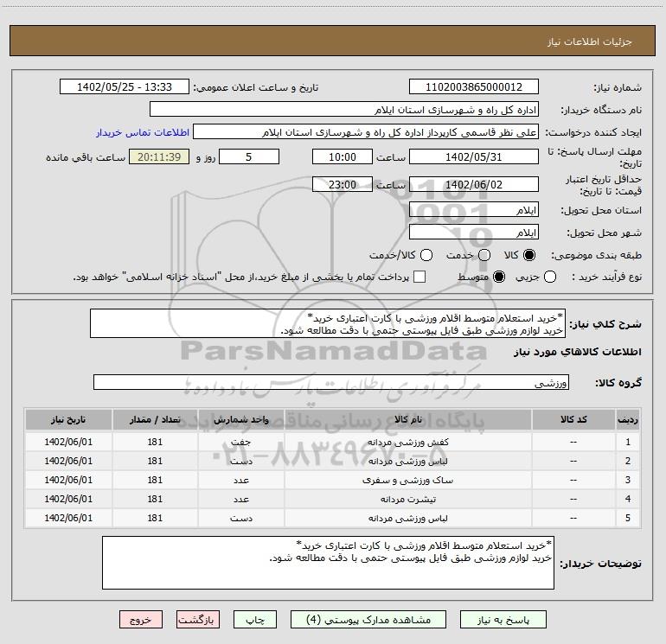Select the کالا radio button
Image resolution: width=666 pixels, height=644 pixels.
[x=529, y=255]
